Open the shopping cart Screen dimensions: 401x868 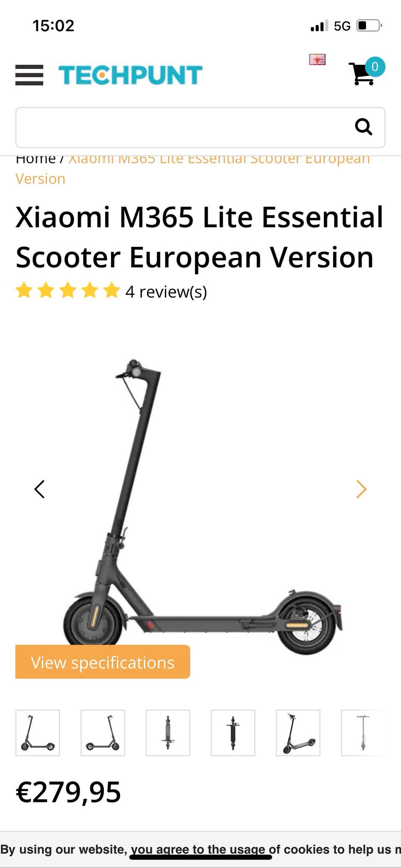[x=366, y=71]
